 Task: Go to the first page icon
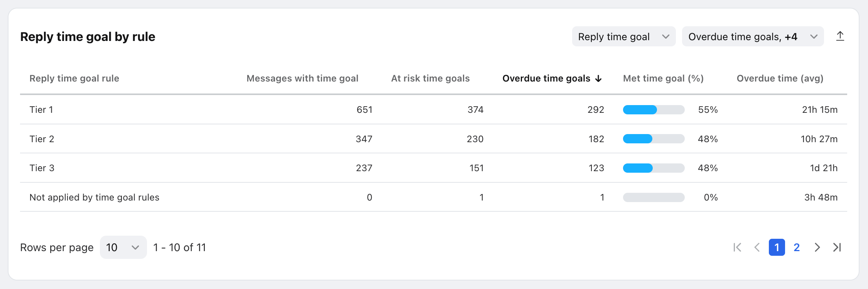(737, 247)
